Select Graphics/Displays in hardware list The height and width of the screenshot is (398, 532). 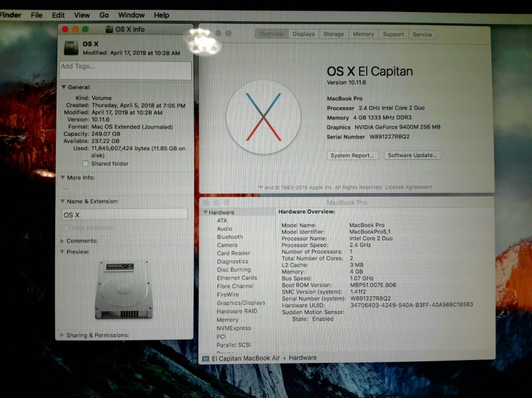pos(241,303)
